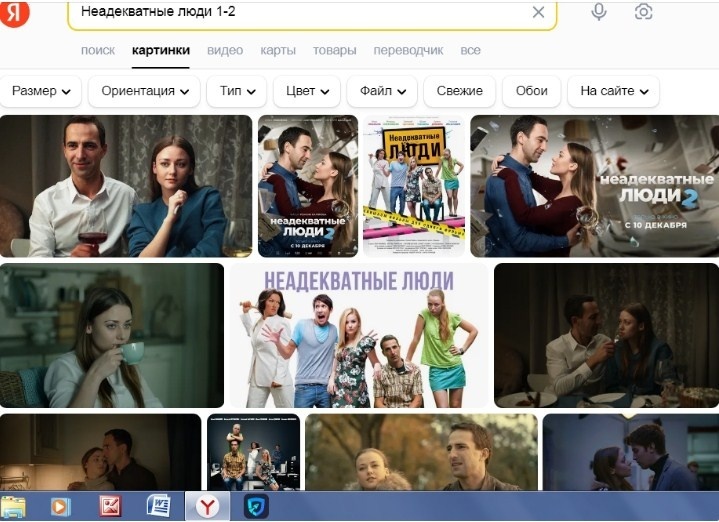This screenshot has width=719, height=522.
Task: Switch to the поиск tab
Action: point(98,50)
